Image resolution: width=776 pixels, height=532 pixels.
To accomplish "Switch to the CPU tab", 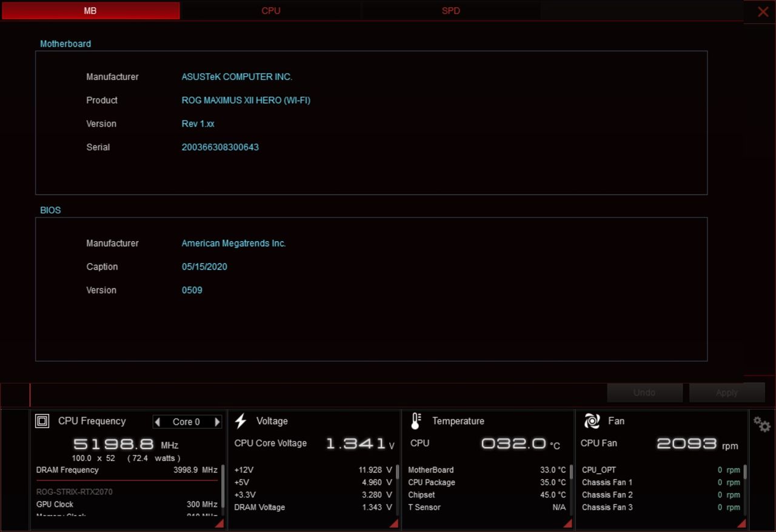I will coord(271,11).
